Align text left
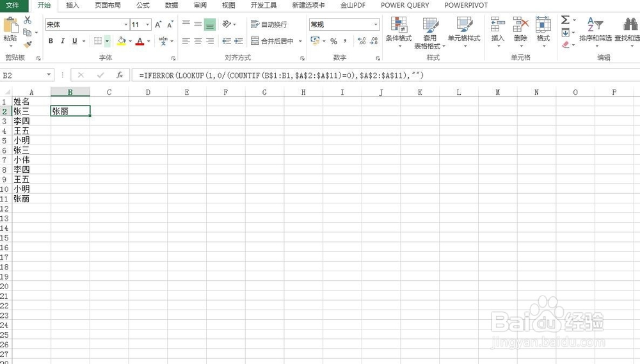 [x=186, y=41]
